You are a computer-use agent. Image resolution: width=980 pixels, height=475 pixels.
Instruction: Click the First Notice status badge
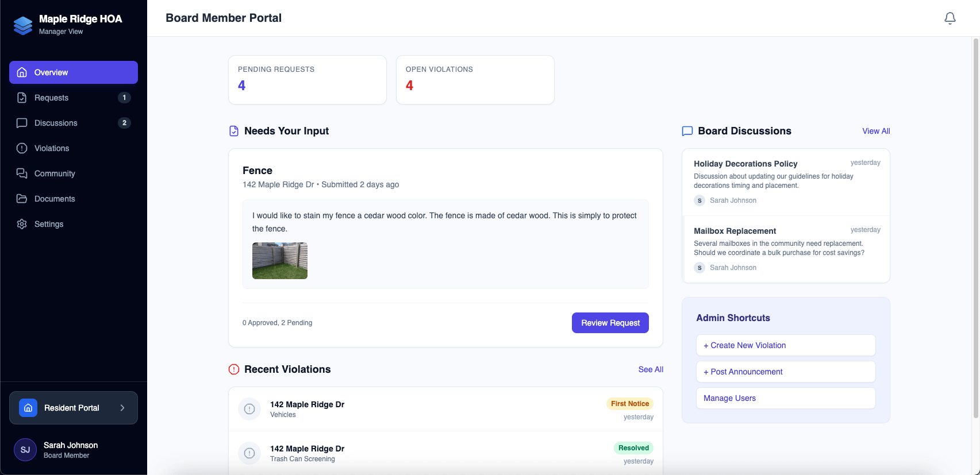pyautogui.click(x=630, y=404)
